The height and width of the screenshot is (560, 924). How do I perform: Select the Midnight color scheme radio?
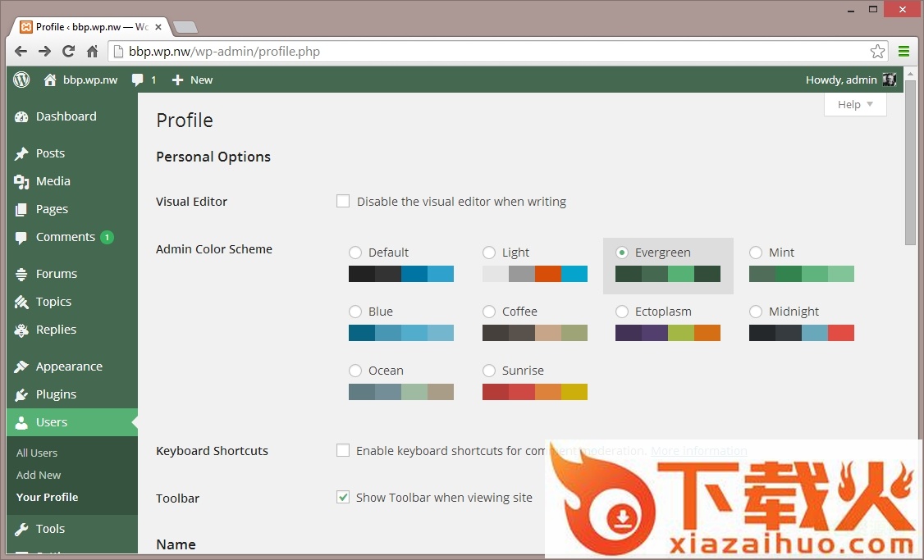coord(756,312)
